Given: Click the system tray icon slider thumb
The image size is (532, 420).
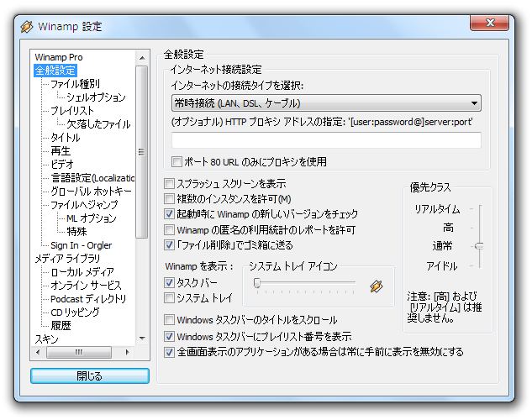Looking at the screenshot, I should [x=257, y=283].
